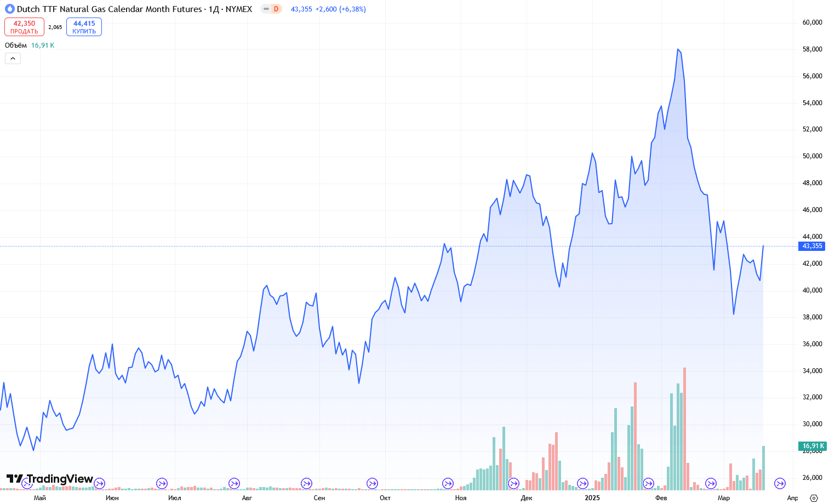Collapse the indicator legend with chevron
This screenshot has width=829, height=504.
13,58
